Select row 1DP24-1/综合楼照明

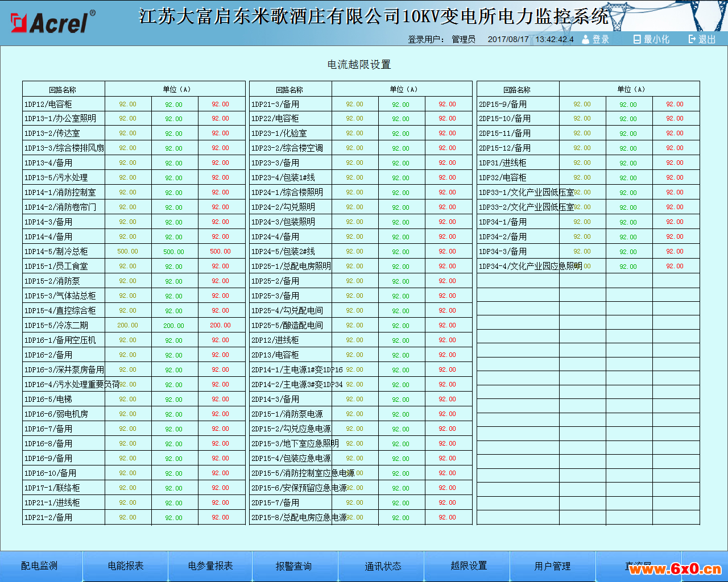(361, 193)
